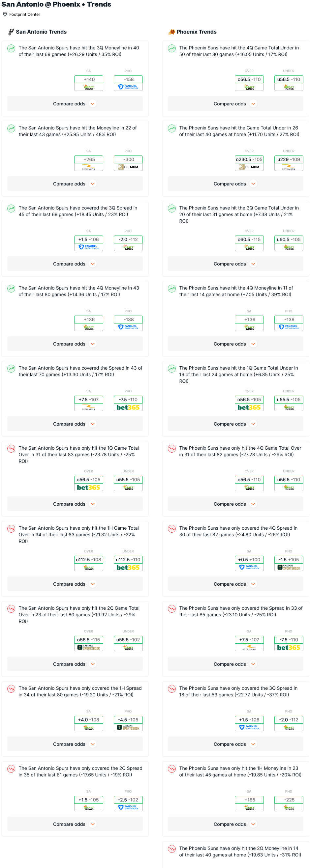The height and width of the screenshot is (868, 310).
Task: Click the green trending-up icon on Spurs 3Q Moneyline trend
Action: tap(11, 48)
